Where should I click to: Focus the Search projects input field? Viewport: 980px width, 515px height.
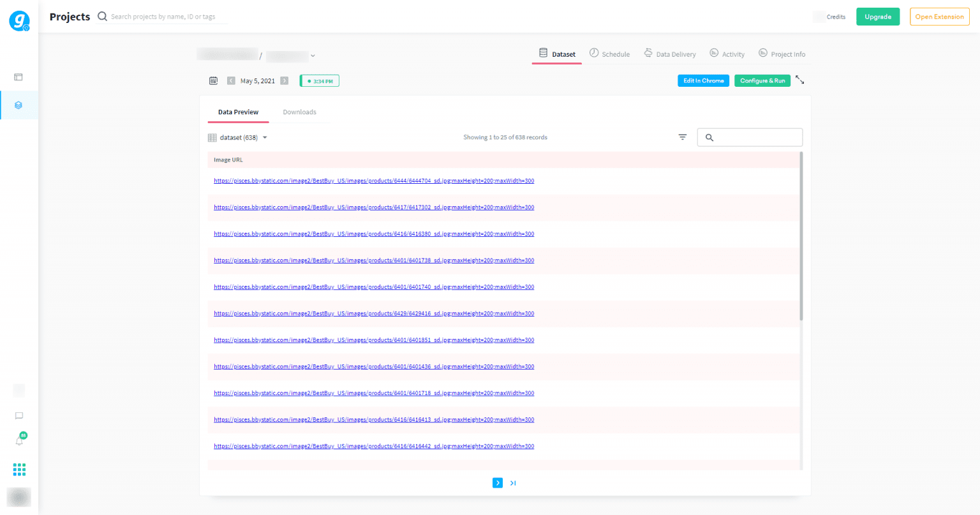[168, 17]
